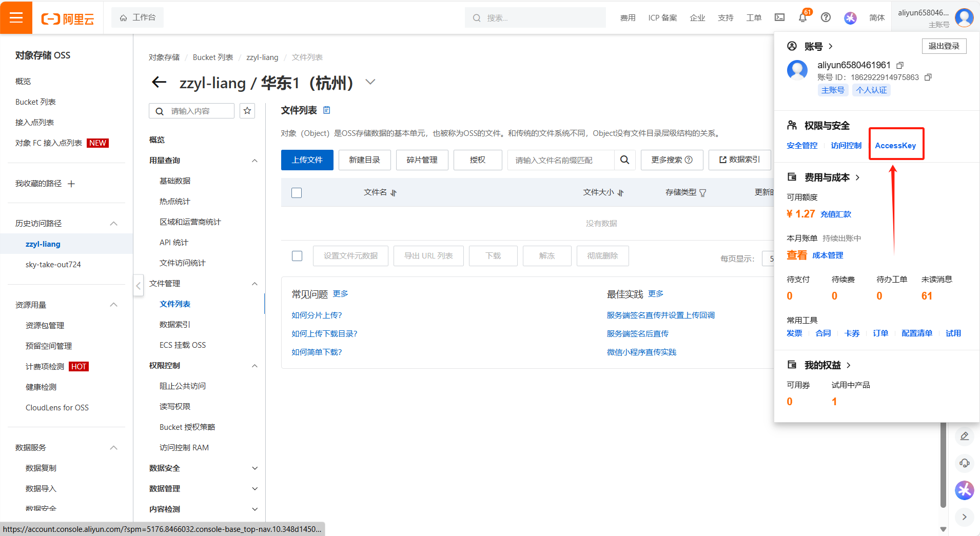Click the search icon in sidebar filter box
Viewport: 980px width, 536px height.
(x=160, y=111)
